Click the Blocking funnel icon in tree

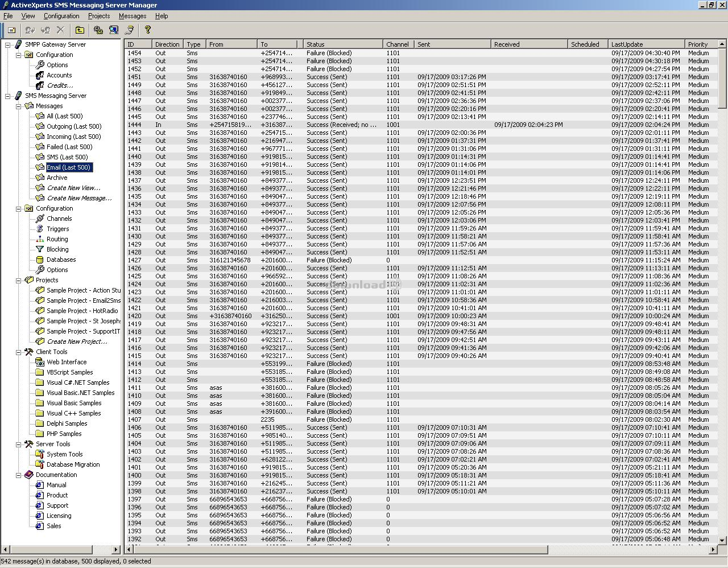(40, 249)
